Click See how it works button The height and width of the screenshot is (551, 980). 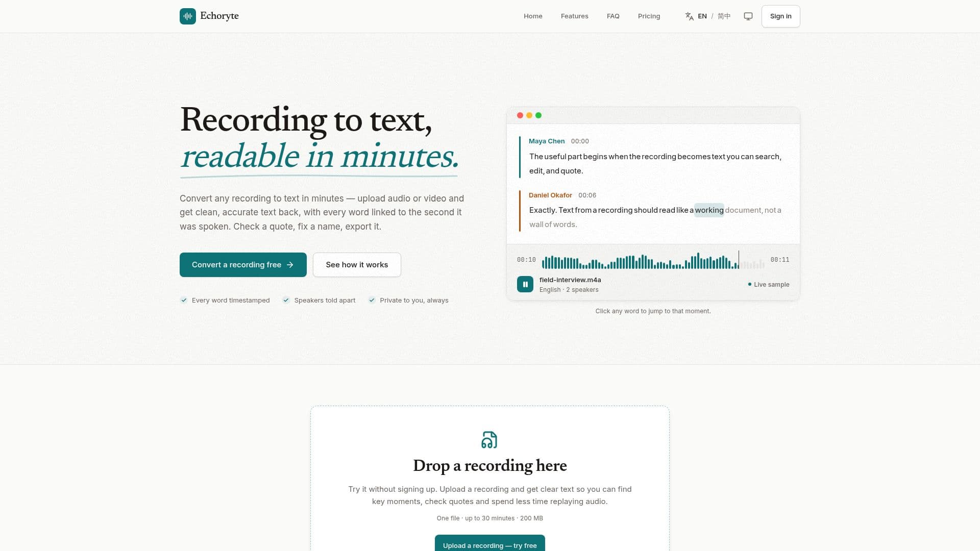(357, 265)
